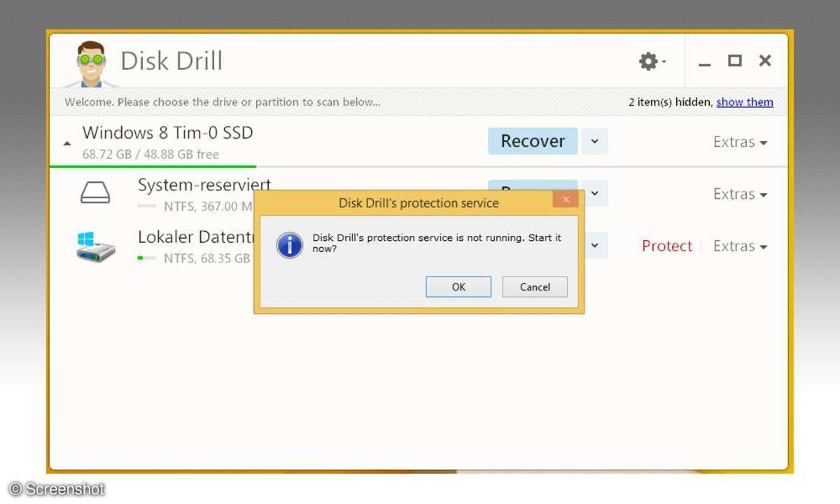Viewport: 840px width, 504px height.
Task: Maximize the Disk Drill window
Action: pyautogui.click(x=734, y=61)
